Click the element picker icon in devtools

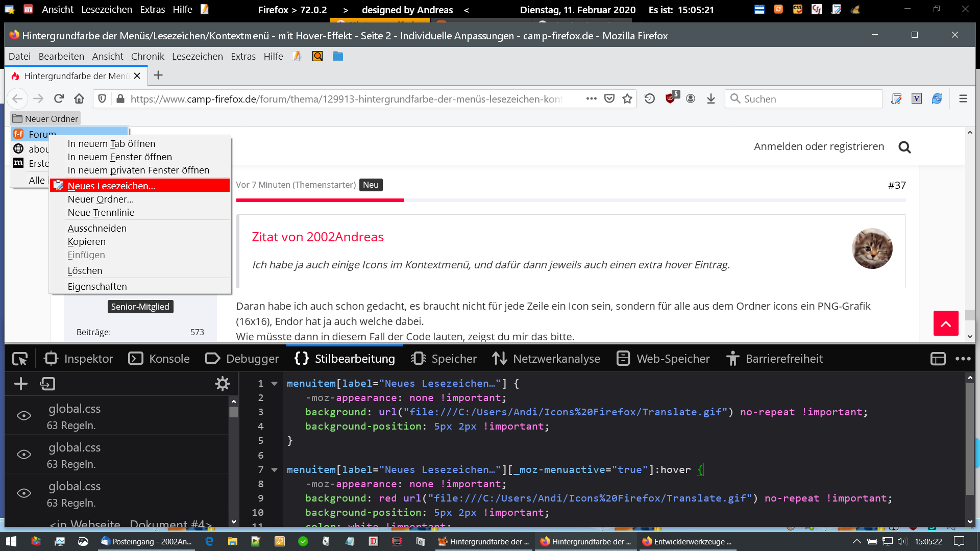coord(19,359)
